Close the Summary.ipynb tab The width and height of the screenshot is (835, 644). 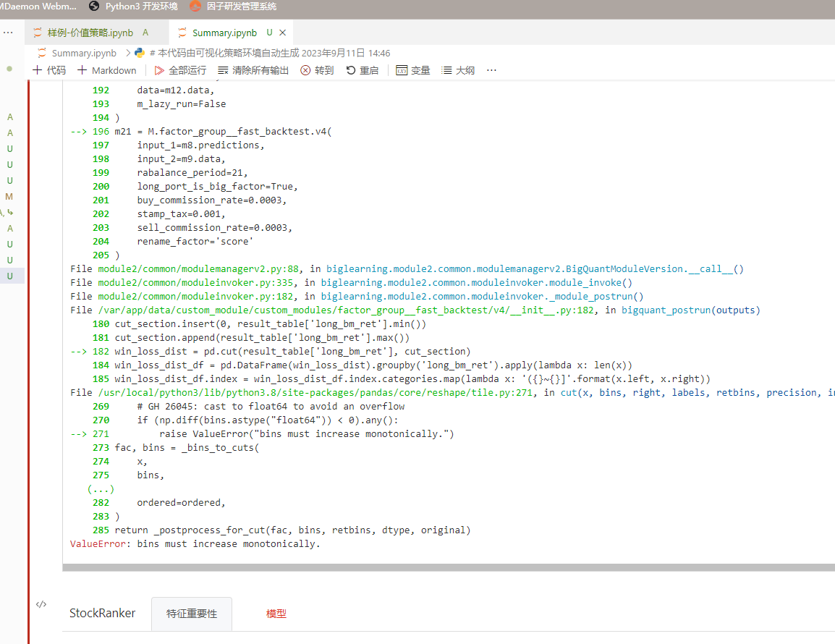(x=283, y=33)
